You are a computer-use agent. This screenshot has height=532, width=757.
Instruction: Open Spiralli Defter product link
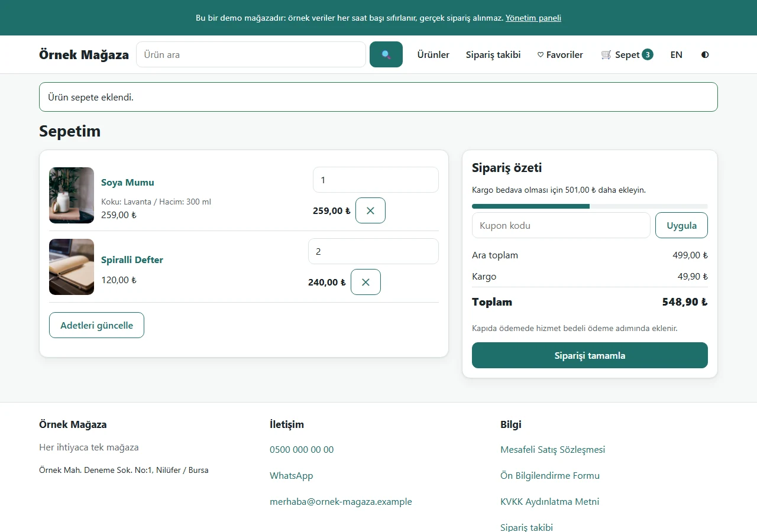[132, 259]
